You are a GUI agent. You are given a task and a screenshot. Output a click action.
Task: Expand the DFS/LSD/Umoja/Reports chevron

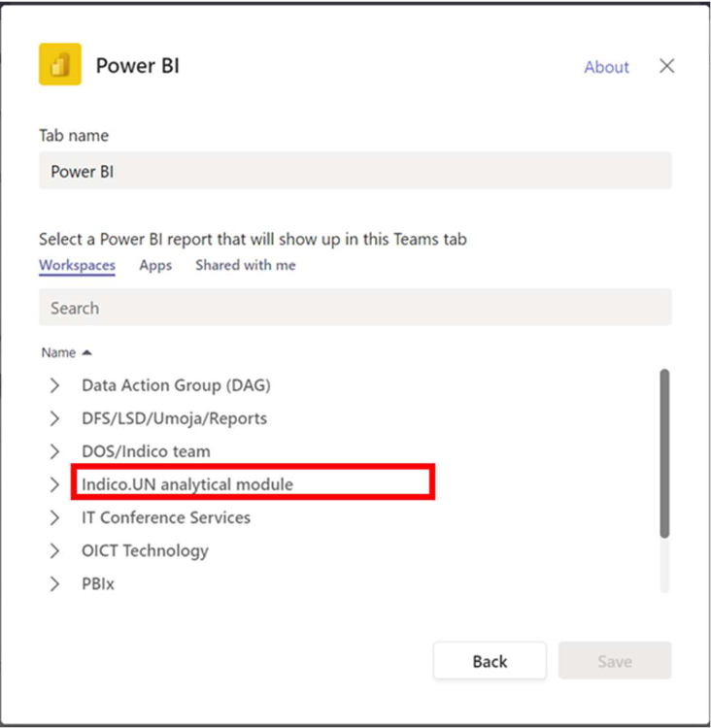click(54, 418)
